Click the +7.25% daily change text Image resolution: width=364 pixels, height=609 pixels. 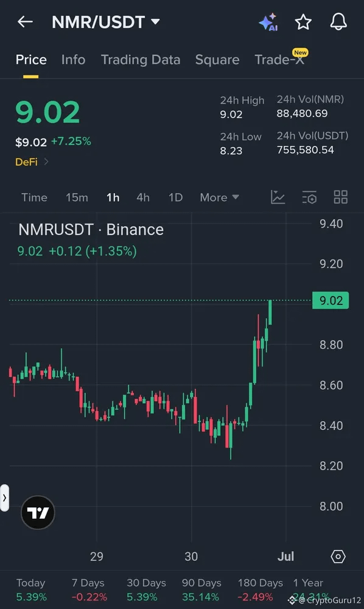click(71, 141)
